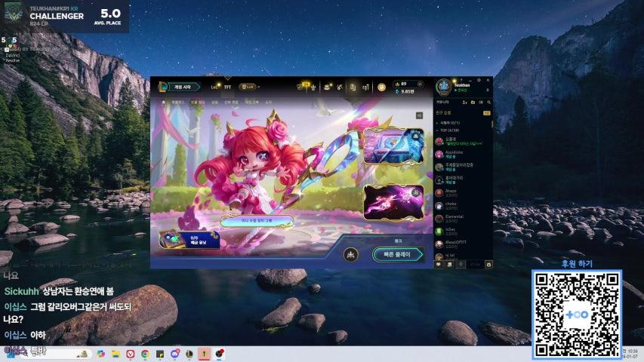Select friend Aspidiske in list
Viewport: 644px width, 362px height.
(x=463, y=155)
